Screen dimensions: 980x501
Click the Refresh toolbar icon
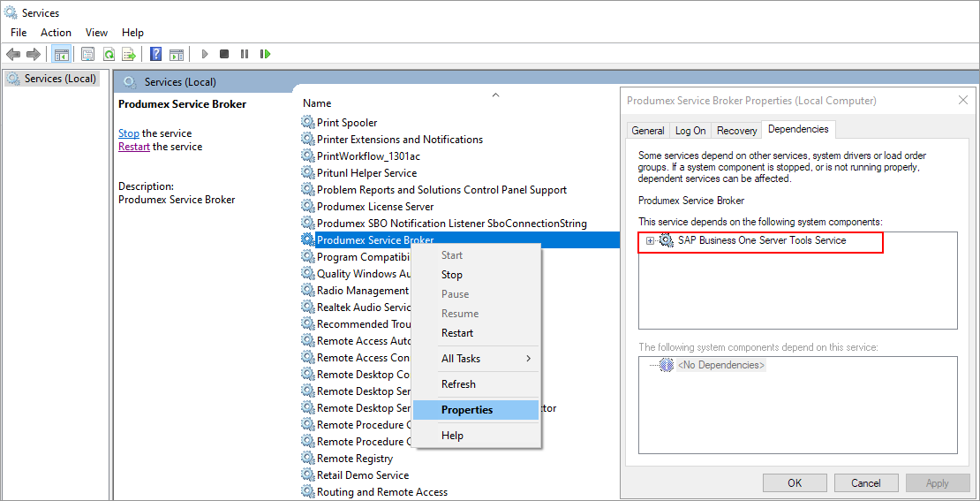tap(109, 54)
